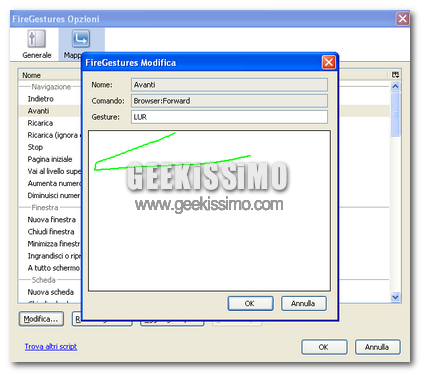This screenshot has height=373, width=421.
Task: Select the Nuova scheda row
Action: coord(50,292)
